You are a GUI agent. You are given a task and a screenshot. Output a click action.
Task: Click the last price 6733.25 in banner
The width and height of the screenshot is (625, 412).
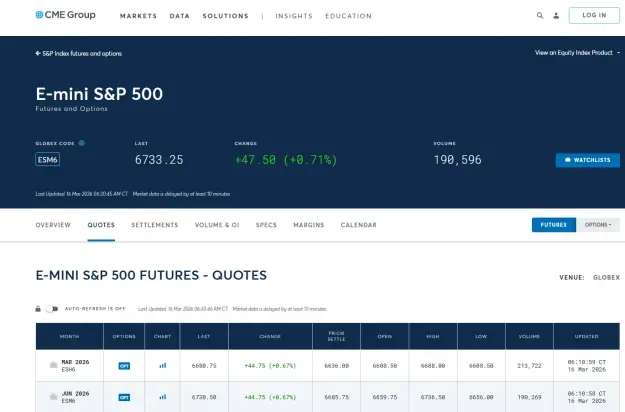pos(159,160)
